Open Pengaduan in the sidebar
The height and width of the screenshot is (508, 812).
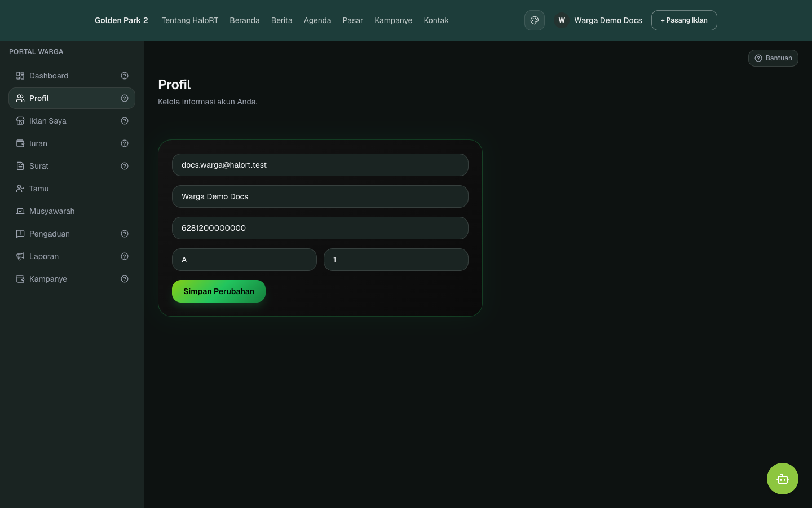(x=72, y=234)
